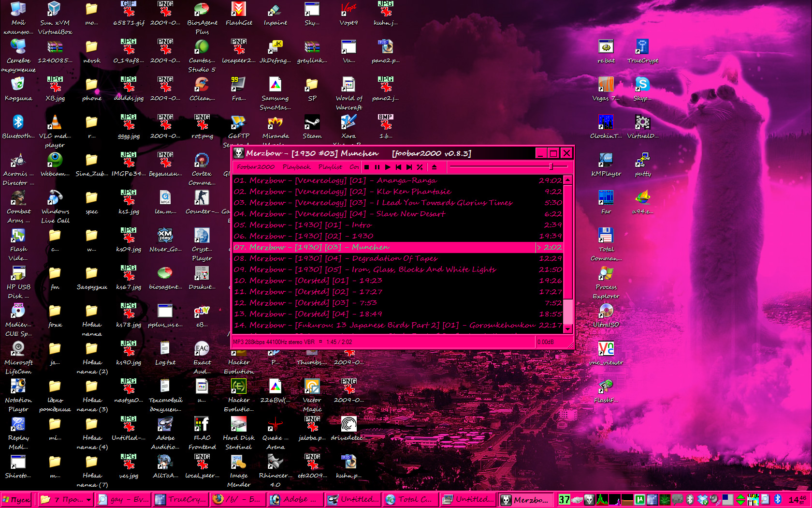The width and height of the screenshot is (812, 508).
Task: Select track 06 [1930] 1930
Action: [397, 236]
